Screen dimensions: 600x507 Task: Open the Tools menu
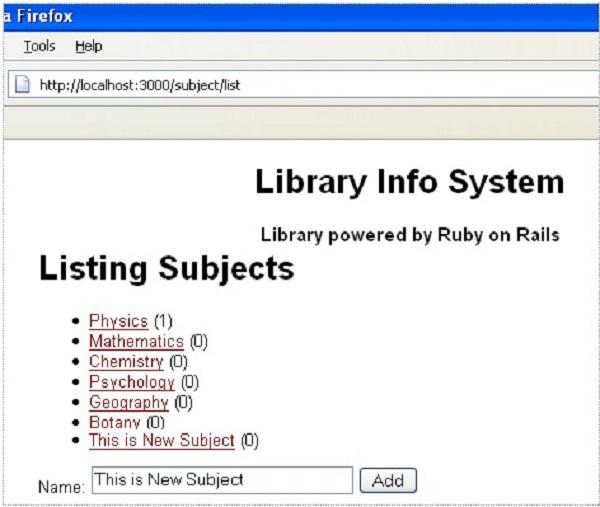coord(39,46)
